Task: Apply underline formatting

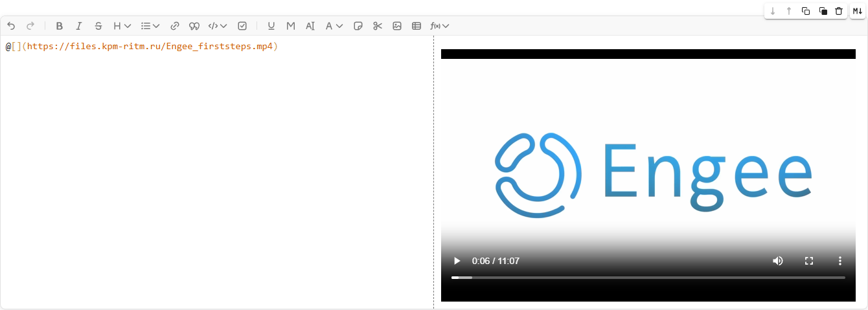Action: click(x=271, y=26)
